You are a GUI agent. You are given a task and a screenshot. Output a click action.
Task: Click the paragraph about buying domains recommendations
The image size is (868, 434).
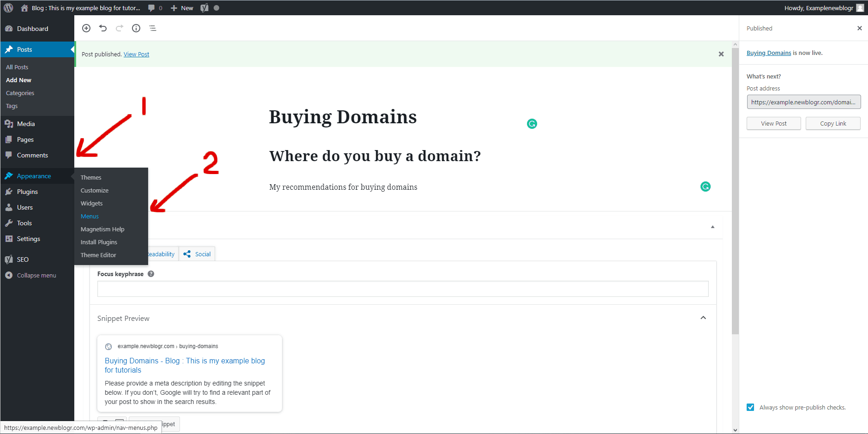pyautogui.click(x=343, y=187)
